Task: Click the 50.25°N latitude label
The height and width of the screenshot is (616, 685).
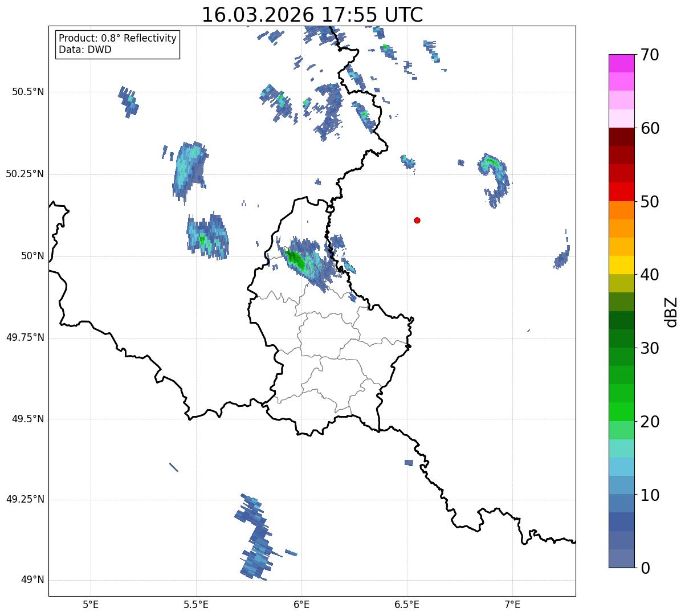Action: tap(25, 174)
